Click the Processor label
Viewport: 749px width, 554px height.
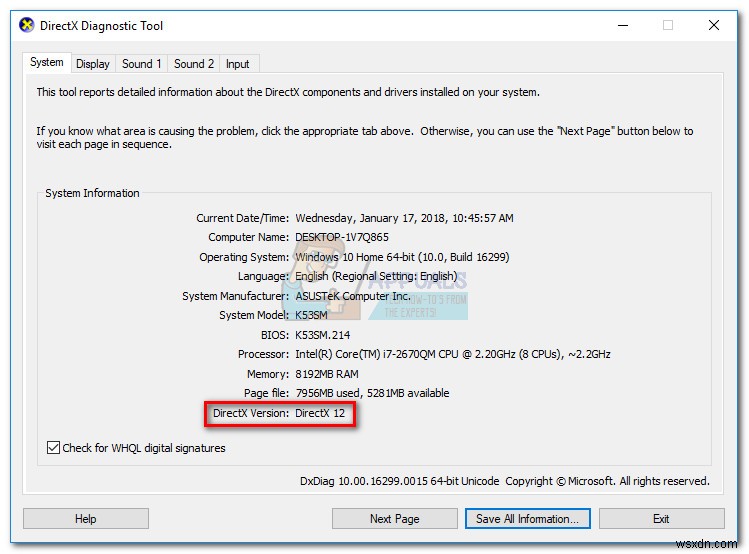click(x=264, y=354)
